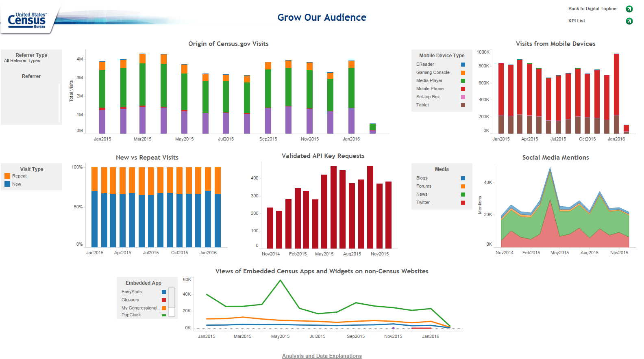
Task: Select Twitter red legend square
Action: click(x=463, y=203)
